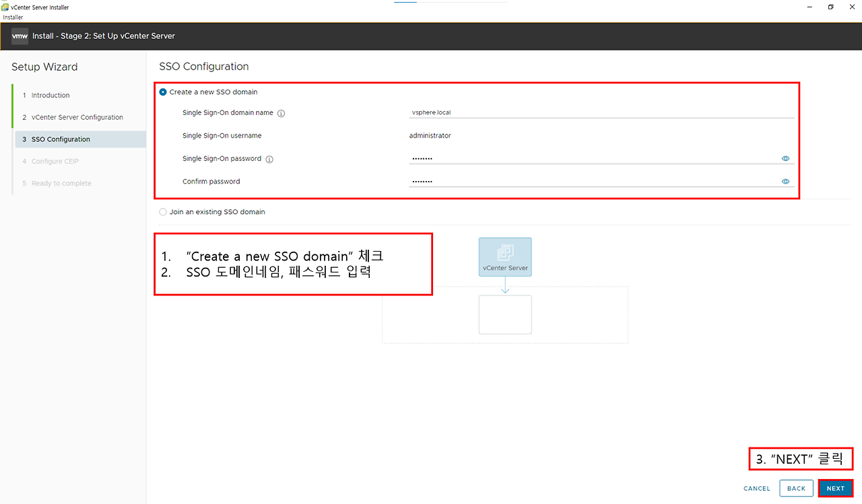Click the Single Sign-On domain name label
The width and height of the screenshot is (862, 504).
pos(228,113)
